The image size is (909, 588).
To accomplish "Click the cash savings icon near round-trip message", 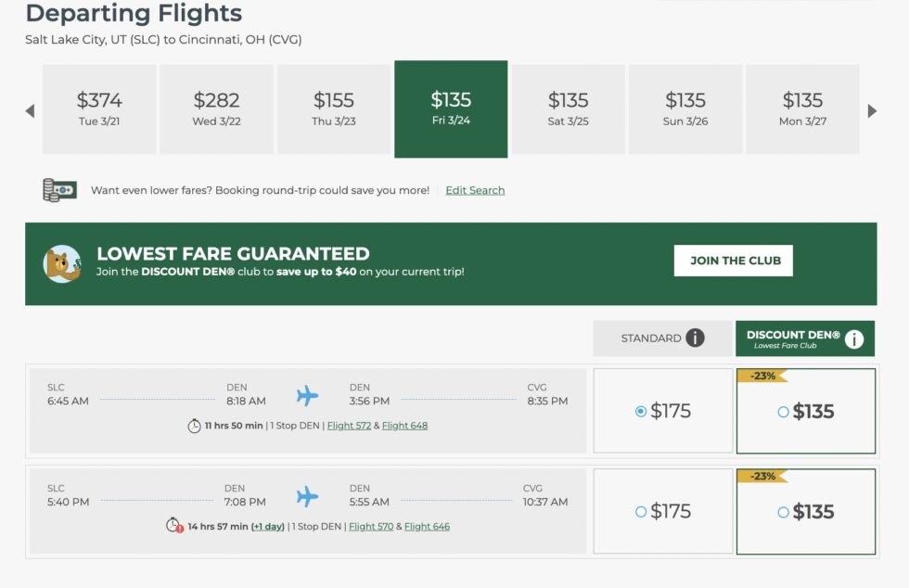I will (x=58, y=189).
